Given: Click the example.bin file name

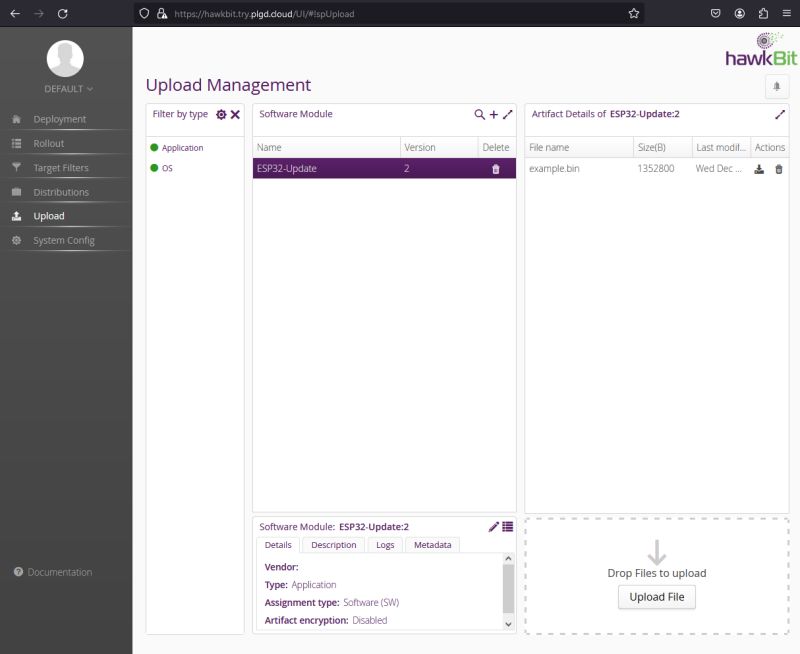Looking at the screenshot, I should [554, 168].
